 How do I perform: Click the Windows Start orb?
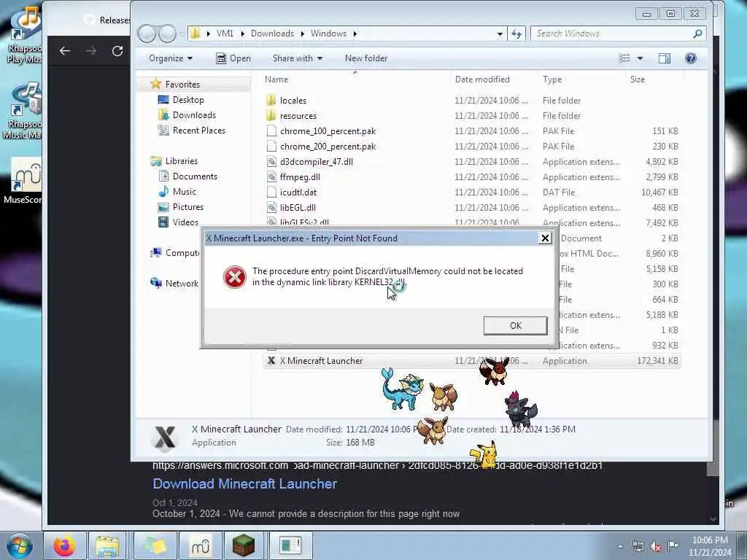point(19,546)
